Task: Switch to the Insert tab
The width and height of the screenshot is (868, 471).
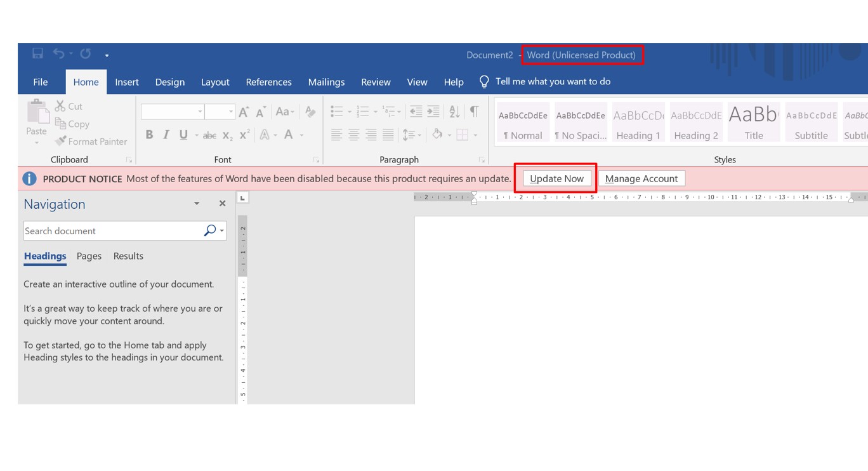Action: tap(127, 82)
